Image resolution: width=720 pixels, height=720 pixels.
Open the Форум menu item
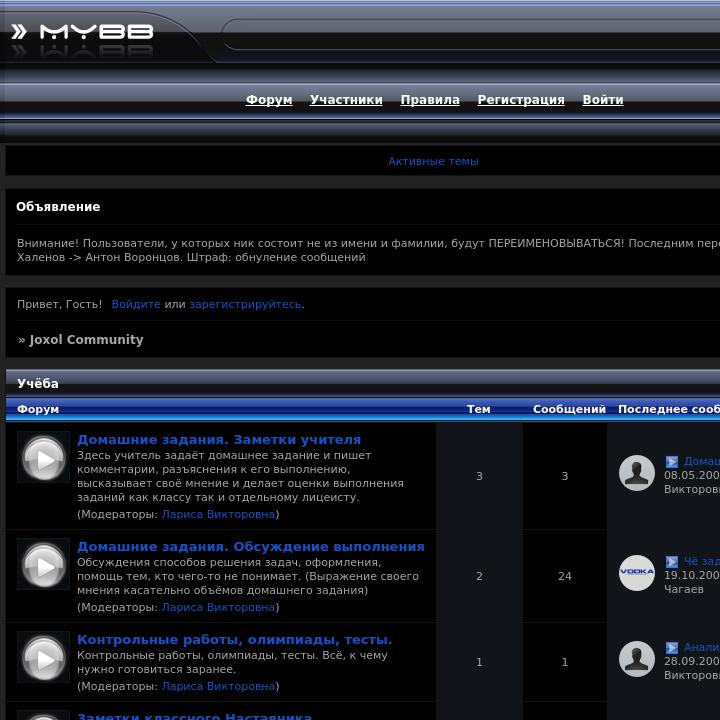point(269,100)
